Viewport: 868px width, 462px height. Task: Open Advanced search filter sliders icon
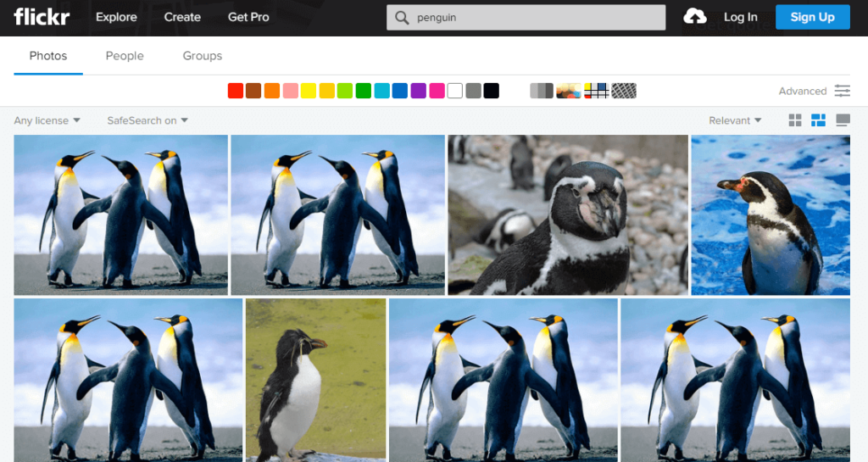click(x=843, y=91)
